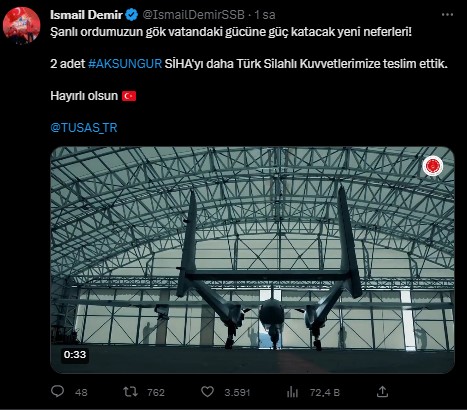Play the AKSUNGUR hangar video
This screenshot has width=467, height=410.
tap(252, 260)
